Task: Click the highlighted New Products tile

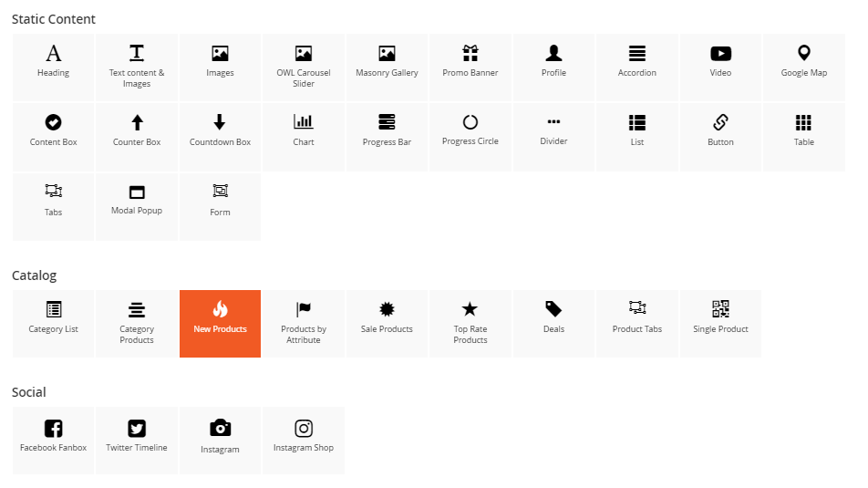Action: point(220,323)
